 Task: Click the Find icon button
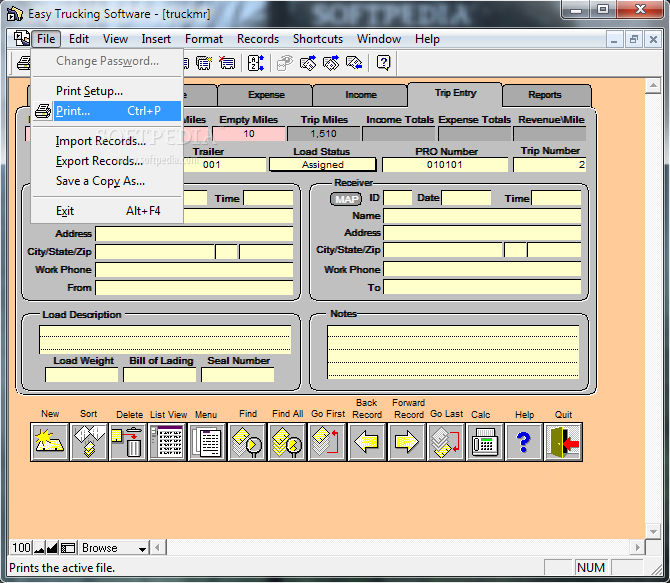coord(247,442)
